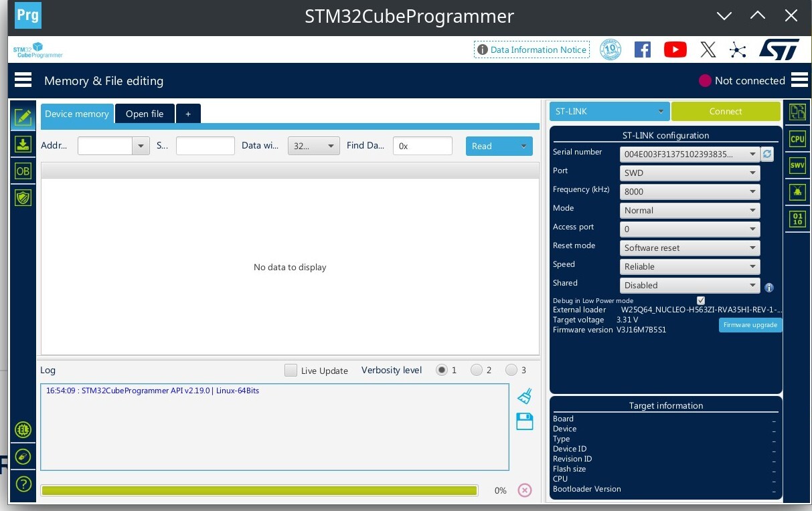The width and height of the screenshot is (812, 511).
Task: Uncheck Debug in Low Power mode
Action: pos(701,300)
